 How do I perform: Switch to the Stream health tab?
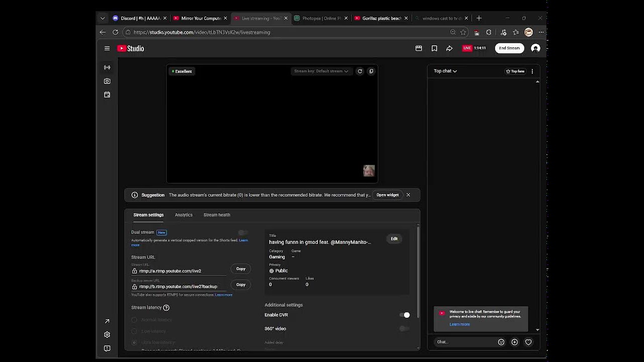click(x=217, y=215)
